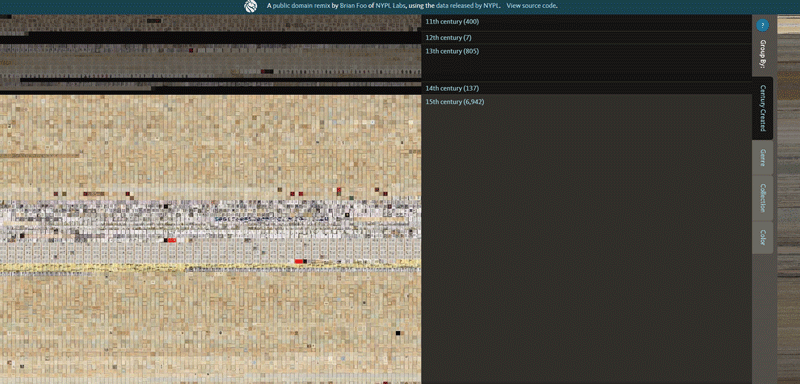Image resolution: width=800 pixels, height=384 pixels.
Task: Switch to the Genre grouping tab
Action: [x=763, y=158]
